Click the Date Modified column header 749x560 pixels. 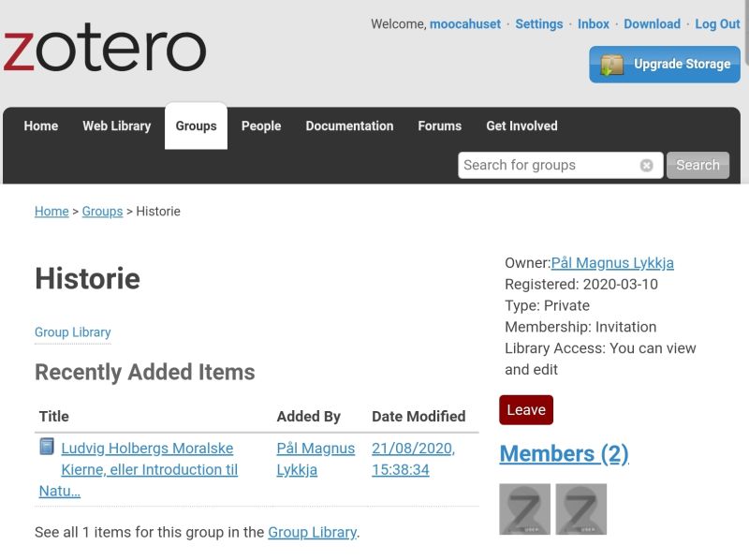point(419,416)
